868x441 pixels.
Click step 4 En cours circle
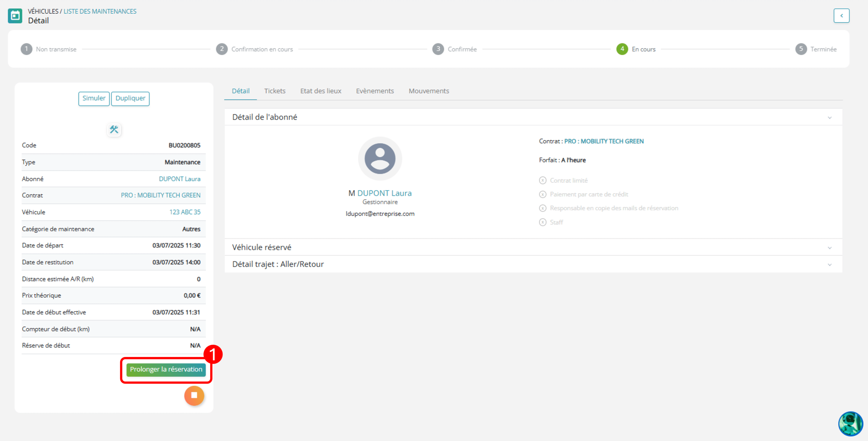pos(622,49)
